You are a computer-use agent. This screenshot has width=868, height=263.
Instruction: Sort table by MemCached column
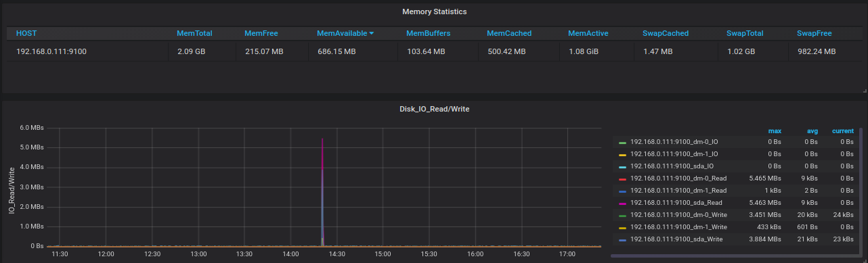(x=509, y=33)
